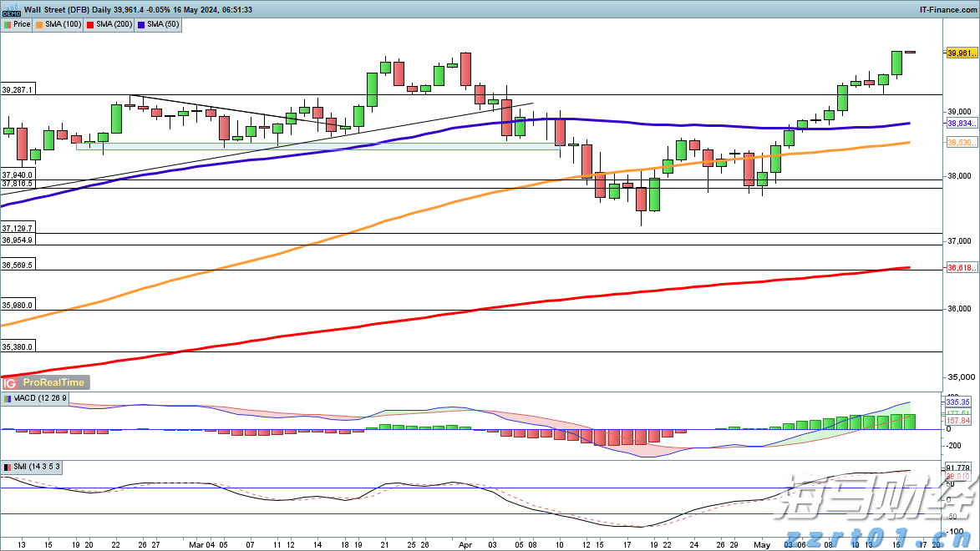Click the DEMO candlestick chart icon
The height and width of the screenshot is (551, 980).
pyautogui.click(x=10, y=9)
